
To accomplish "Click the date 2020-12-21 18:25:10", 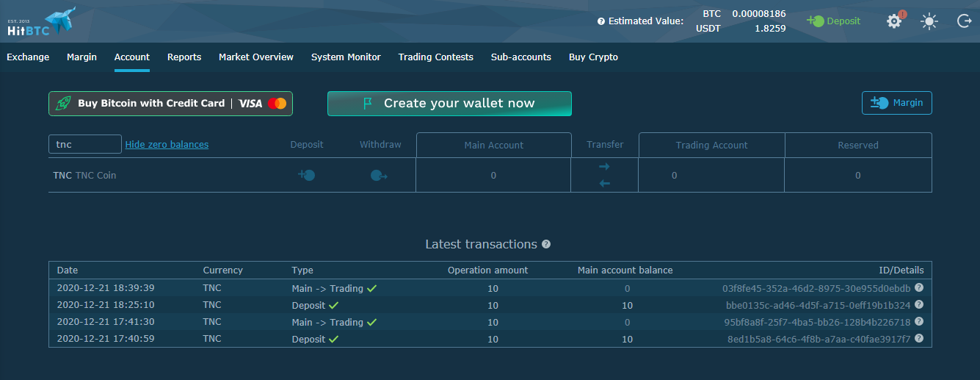I will [106, 305].
